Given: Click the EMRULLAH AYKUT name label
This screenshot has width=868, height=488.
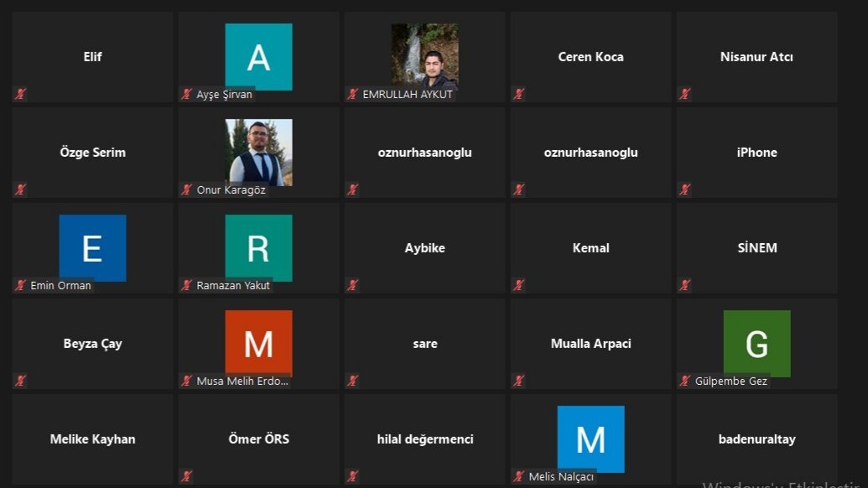Looking at the screenshot, I should (x=408, y=95).
